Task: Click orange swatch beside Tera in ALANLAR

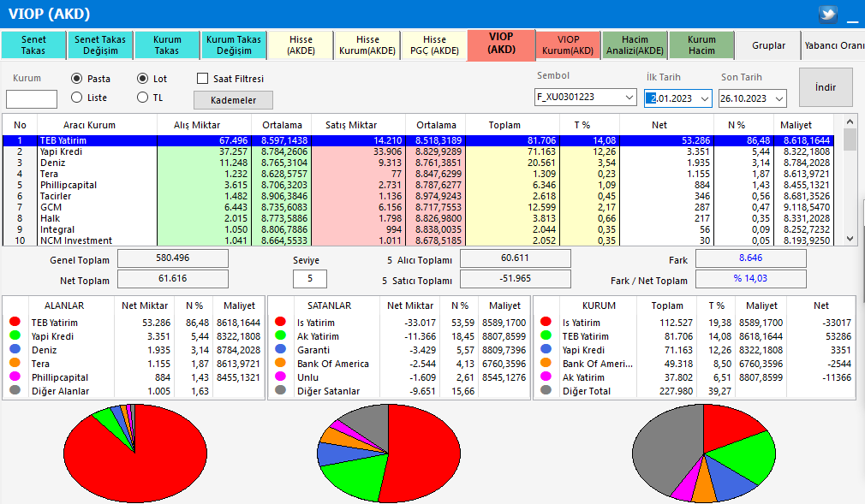Action: [x=15, y=363]
